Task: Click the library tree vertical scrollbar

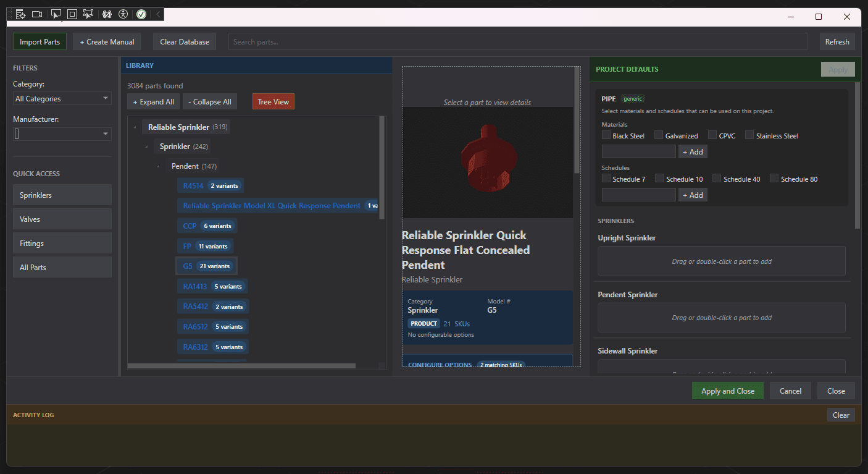Action: (382, 168)
